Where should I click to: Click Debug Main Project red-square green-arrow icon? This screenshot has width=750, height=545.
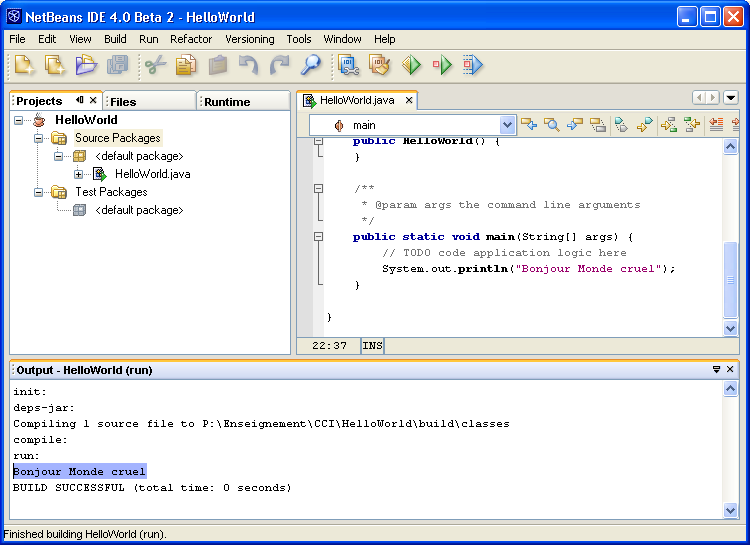point(442,65)
